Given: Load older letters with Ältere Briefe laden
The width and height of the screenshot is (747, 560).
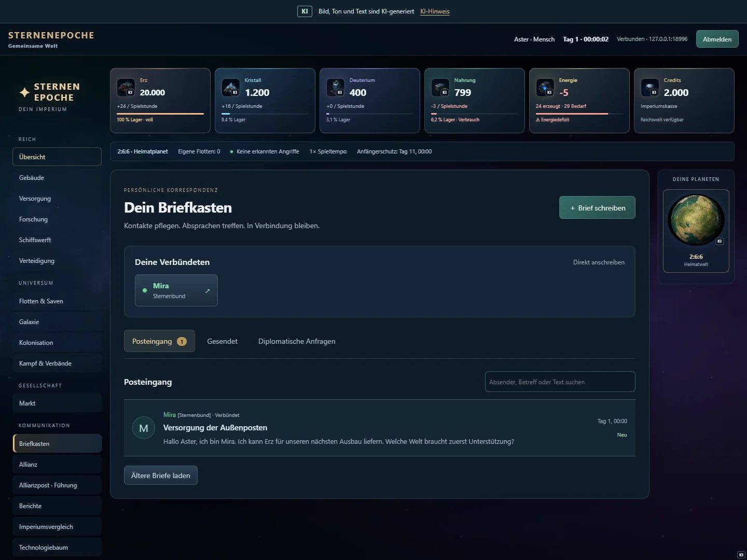Looking at the screenshot, I should [x=161, y=475].
